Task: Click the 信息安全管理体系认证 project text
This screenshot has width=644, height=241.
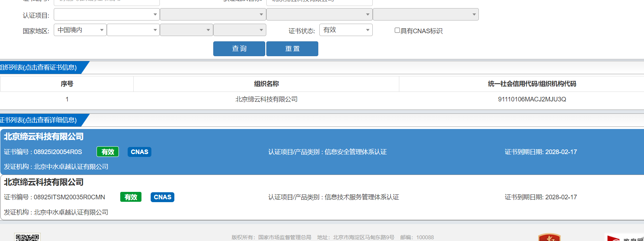Action: 356,152
